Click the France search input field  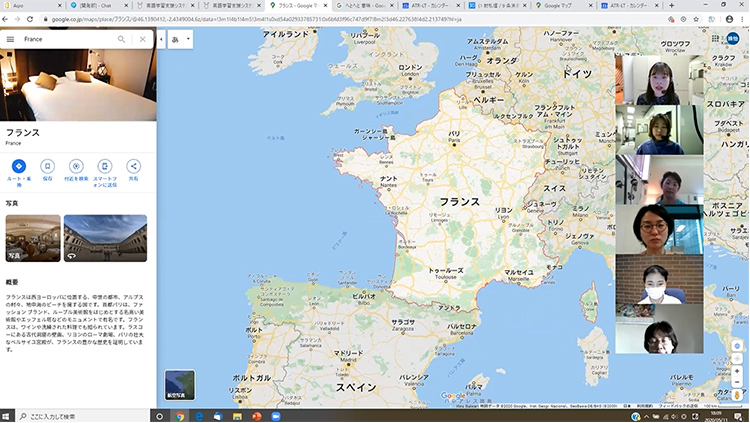coord(67,39)
